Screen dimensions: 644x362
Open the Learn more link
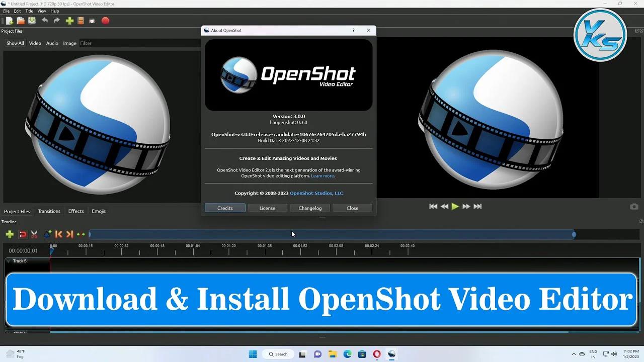pyautogui.click(x=323, y=175)
